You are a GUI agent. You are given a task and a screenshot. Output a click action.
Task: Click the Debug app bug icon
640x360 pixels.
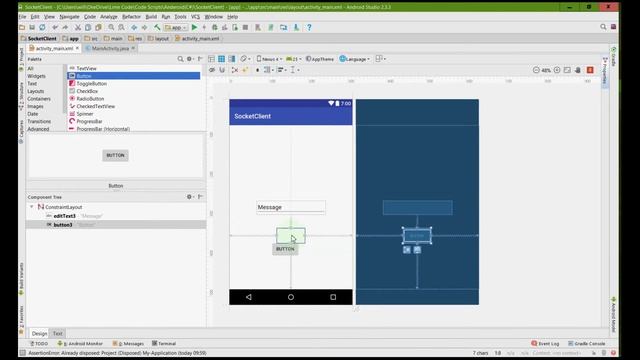tap(215, 27)
